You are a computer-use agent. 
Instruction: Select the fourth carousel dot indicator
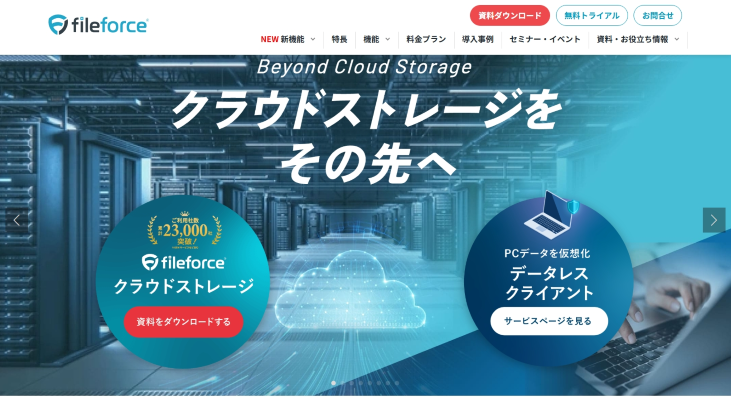coord(360,383)
